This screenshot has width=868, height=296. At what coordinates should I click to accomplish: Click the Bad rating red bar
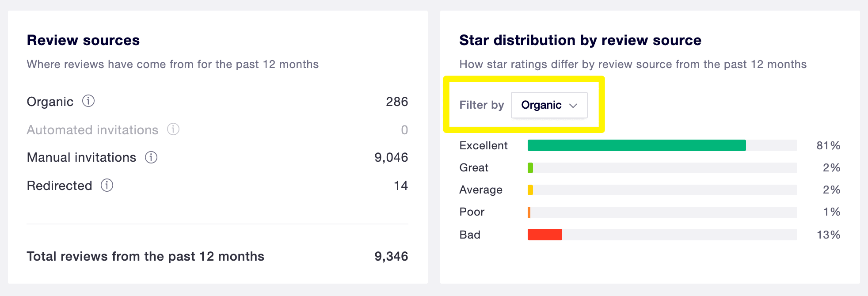click(x=544, y=235)
